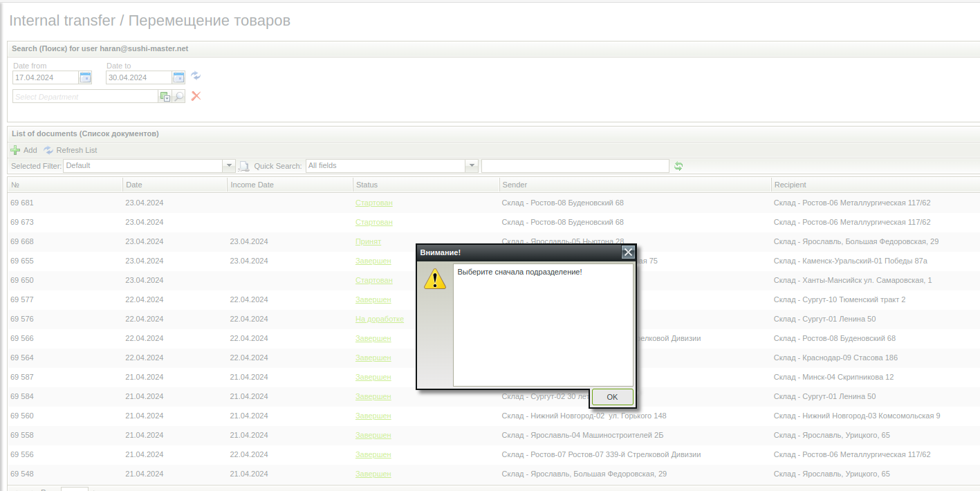Click the yellow warning icon in dialog

435,278
